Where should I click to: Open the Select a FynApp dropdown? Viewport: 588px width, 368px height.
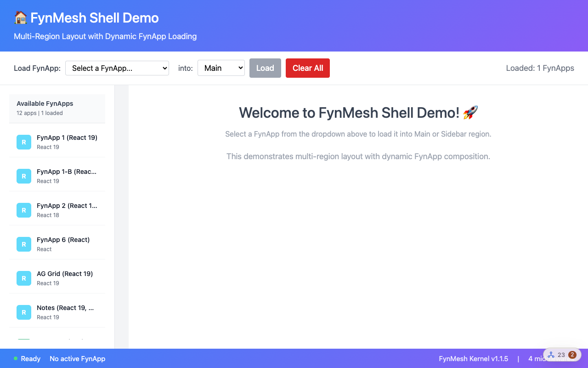117,68
